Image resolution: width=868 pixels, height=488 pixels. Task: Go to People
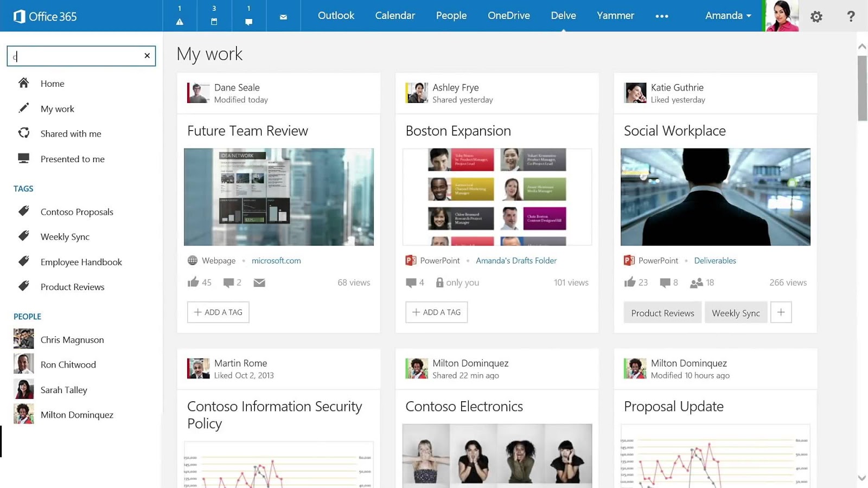tap(451, 16)
